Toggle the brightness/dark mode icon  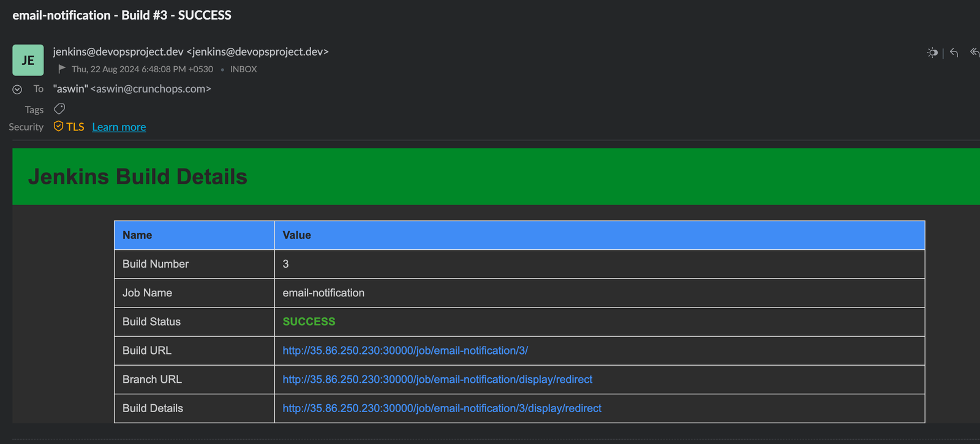pyautogui.click(x=932, y=53)
